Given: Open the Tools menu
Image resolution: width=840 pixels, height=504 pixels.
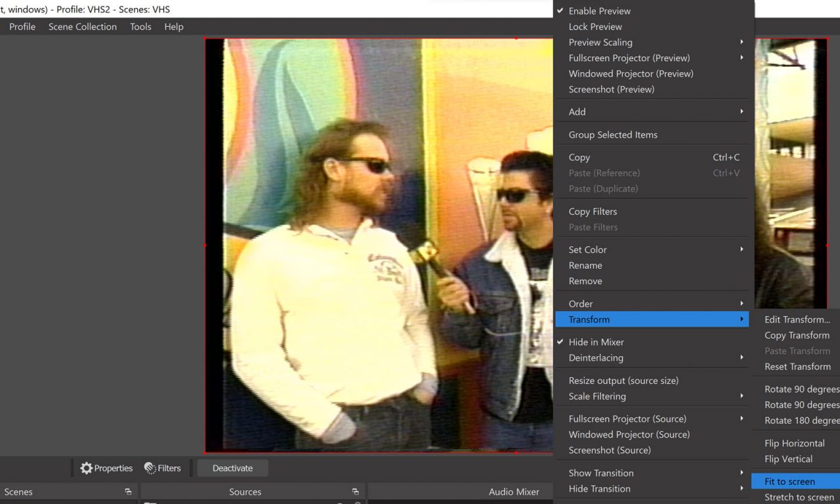Looking at the screenshot, I should tap(140, 27).
